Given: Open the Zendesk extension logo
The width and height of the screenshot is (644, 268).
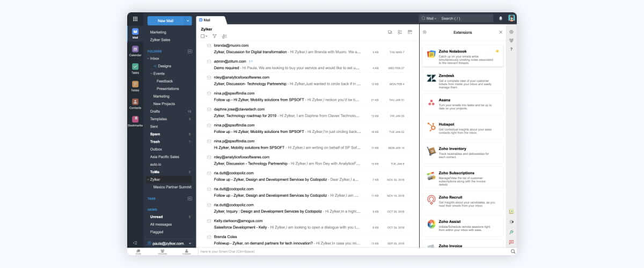Looking at the screenshot, I should [x=431, y=78].
